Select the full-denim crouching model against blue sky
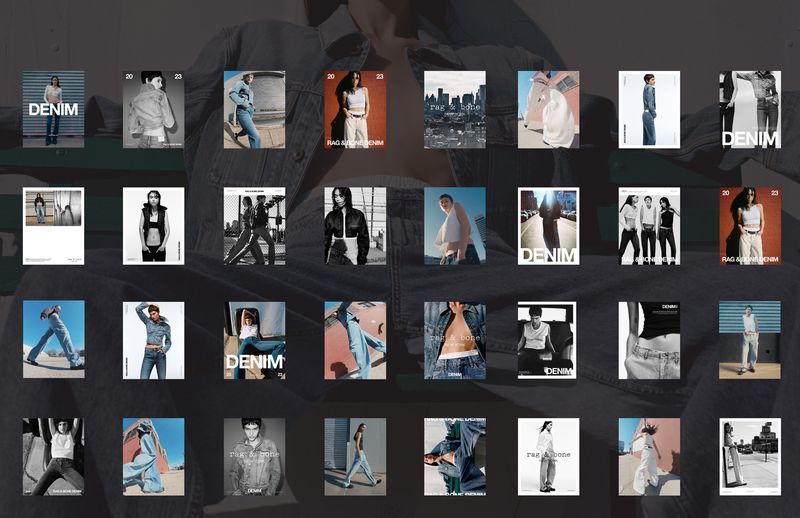Screen dimensions: 800x518 154,457
